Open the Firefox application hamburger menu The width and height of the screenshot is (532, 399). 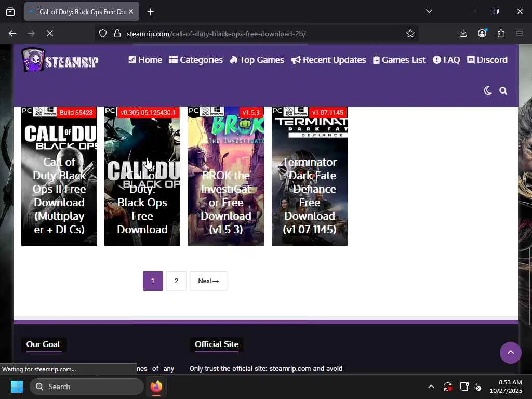pyautogui.click(x=520, y=33)
